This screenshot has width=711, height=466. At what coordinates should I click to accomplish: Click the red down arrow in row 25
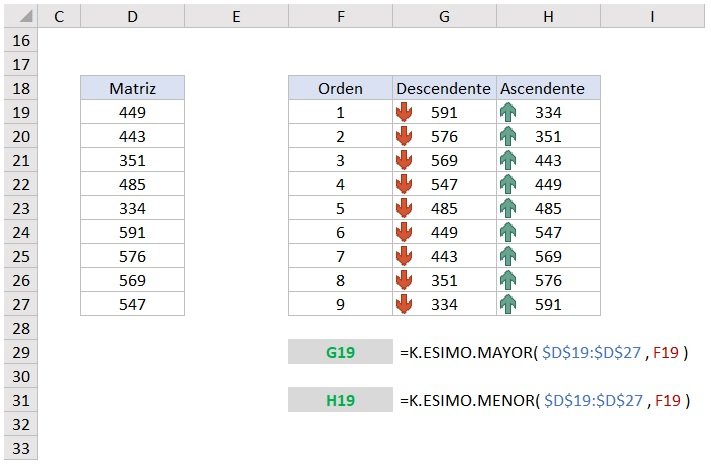pyautogui.click(x=404, y=256)
